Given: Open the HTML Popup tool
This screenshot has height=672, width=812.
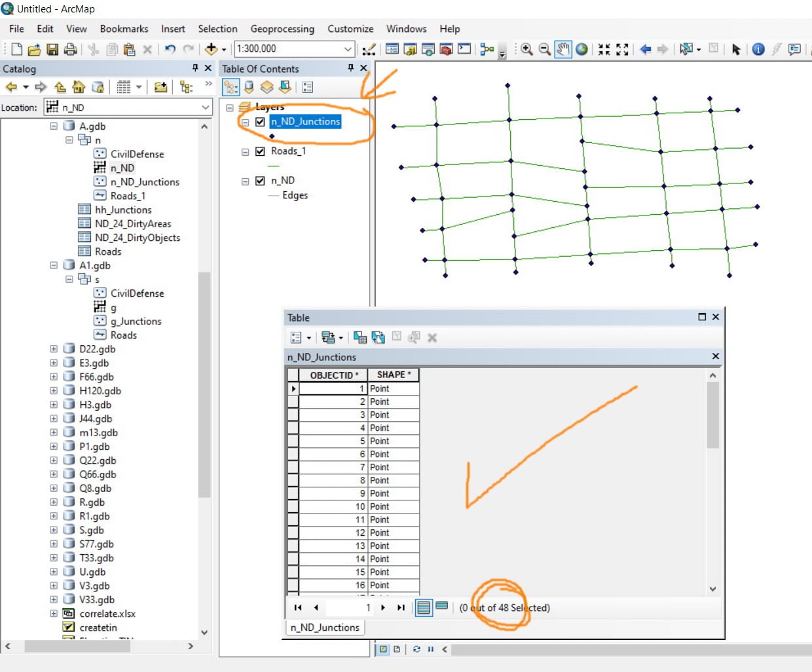Looking at the screenshot, I should click(795, 49).
